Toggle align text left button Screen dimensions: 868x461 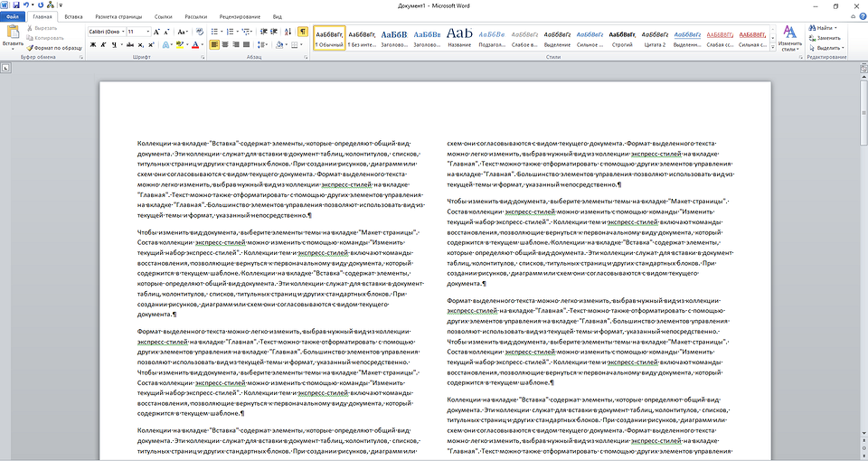coord(215,43)
